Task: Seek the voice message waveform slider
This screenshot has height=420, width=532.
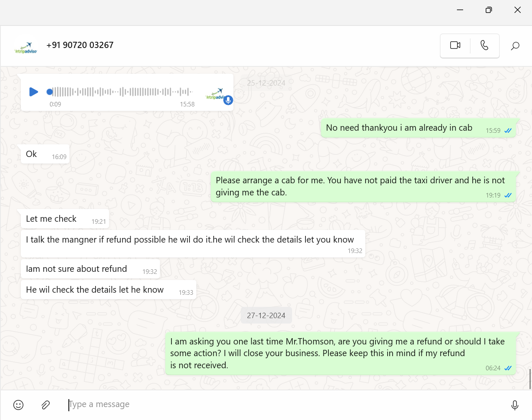Action: 121,92
